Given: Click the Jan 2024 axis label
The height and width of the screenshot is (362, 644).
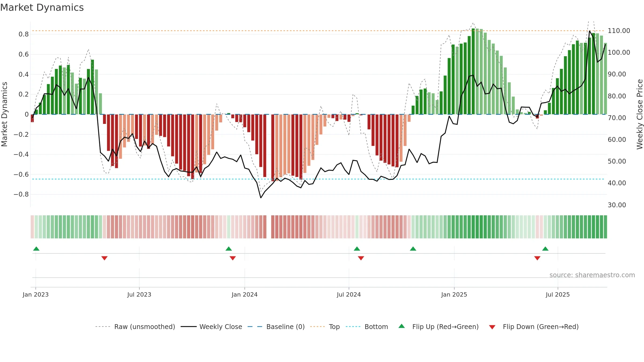Looking at the screenshot, I should point(244,294).
